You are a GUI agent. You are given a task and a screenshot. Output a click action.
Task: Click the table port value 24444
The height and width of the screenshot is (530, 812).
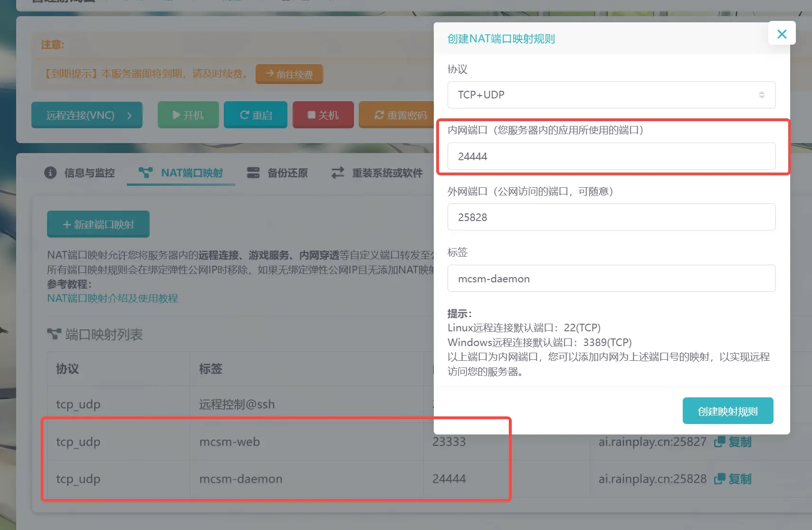pyautogui.click(x=449, y=479)
